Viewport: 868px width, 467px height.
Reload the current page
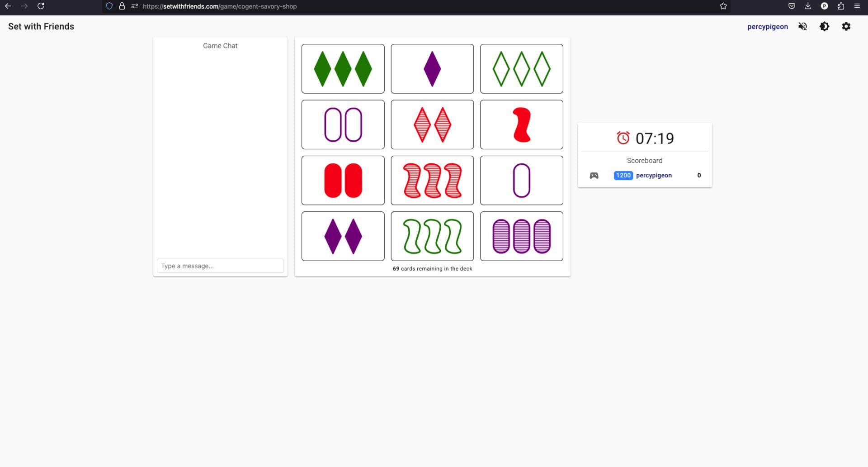point(41,6)
